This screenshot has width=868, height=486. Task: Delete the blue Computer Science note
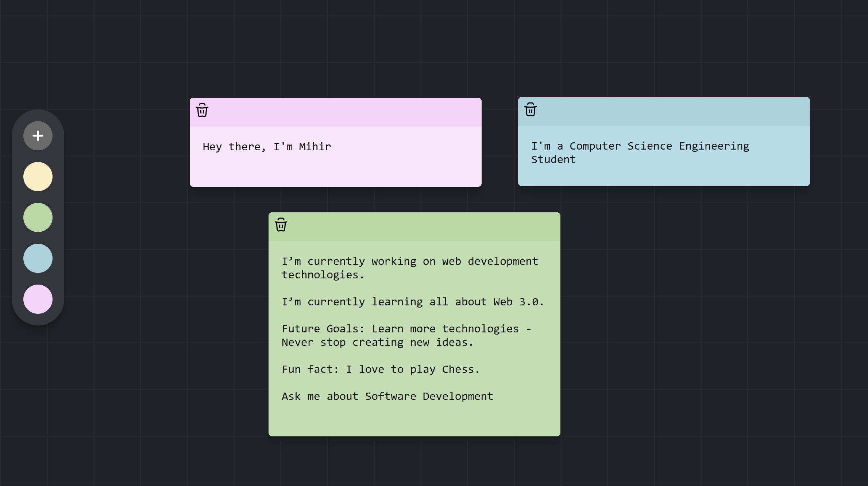(x=530, y=109)
